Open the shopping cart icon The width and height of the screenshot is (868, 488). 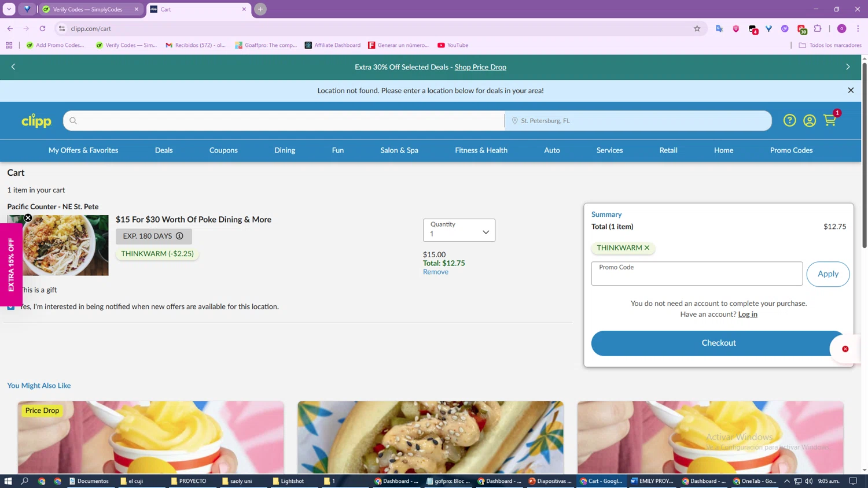click(830, 120)
